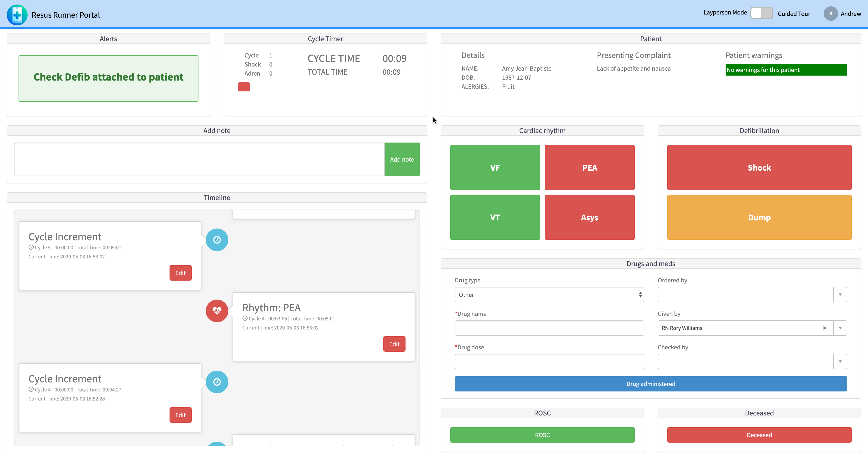868x453 pixels.
Task: Expand the Ordered by dropdown arrow
Action: (840, 294)
